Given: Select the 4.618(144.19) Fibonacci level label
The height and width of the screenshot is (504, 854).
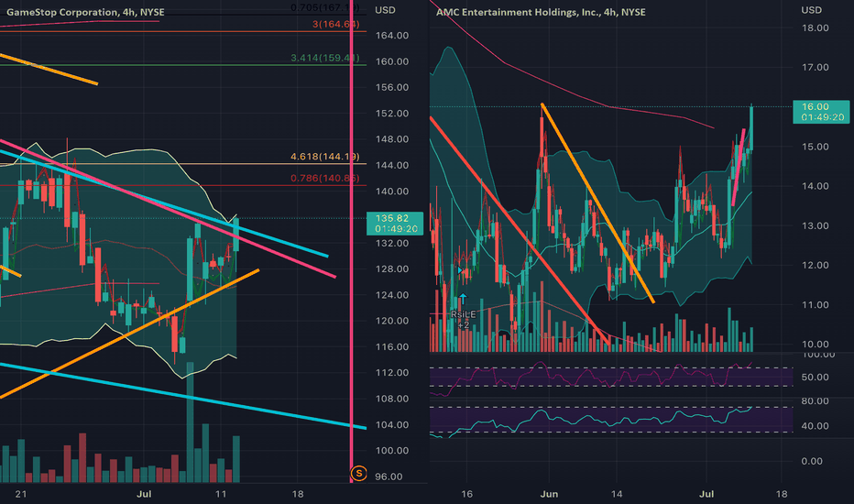Looking at the screenshot, I should tap(324, 157).
